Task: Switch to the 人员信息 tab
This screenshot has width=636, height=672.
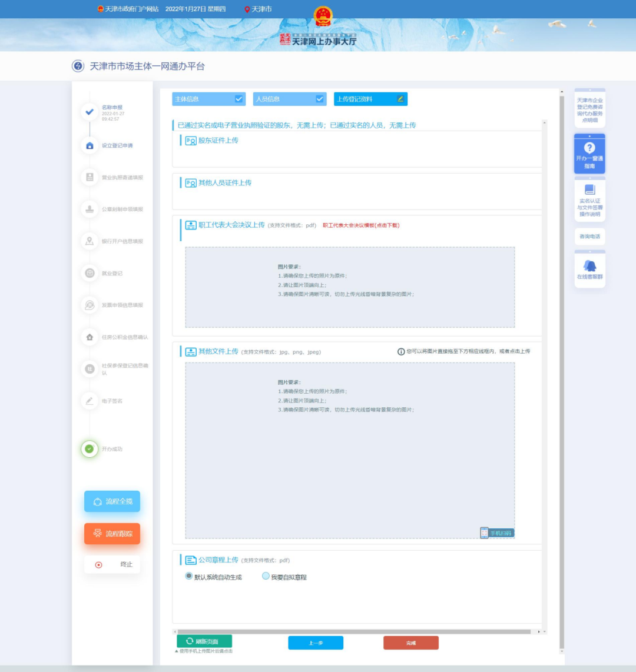Action: coord(290,99)
